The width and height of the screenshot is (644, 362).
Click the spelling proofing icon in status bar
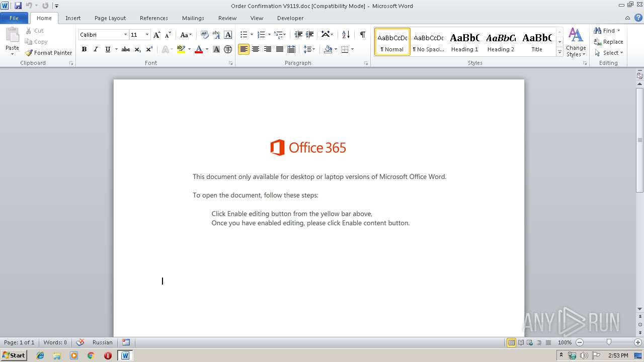pos(80,342)
